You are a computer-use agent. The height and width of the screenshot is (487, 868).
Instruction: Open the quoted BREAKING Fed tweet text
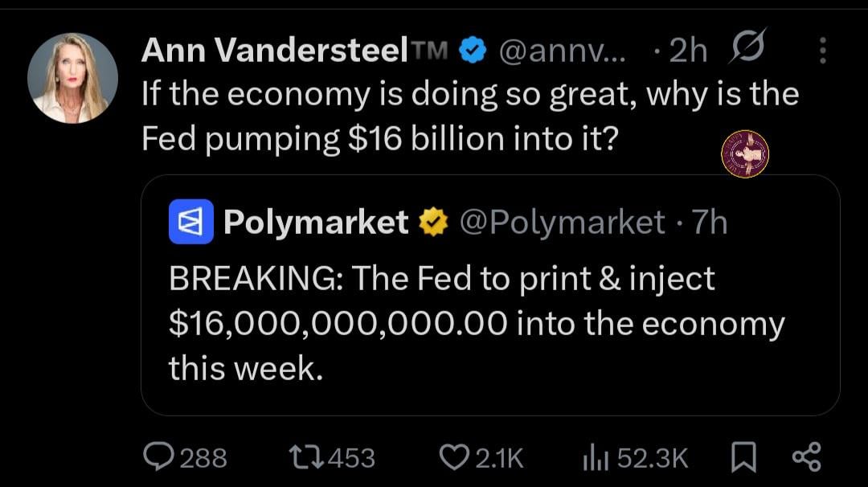pyautogui.click(x=476, y=323)
